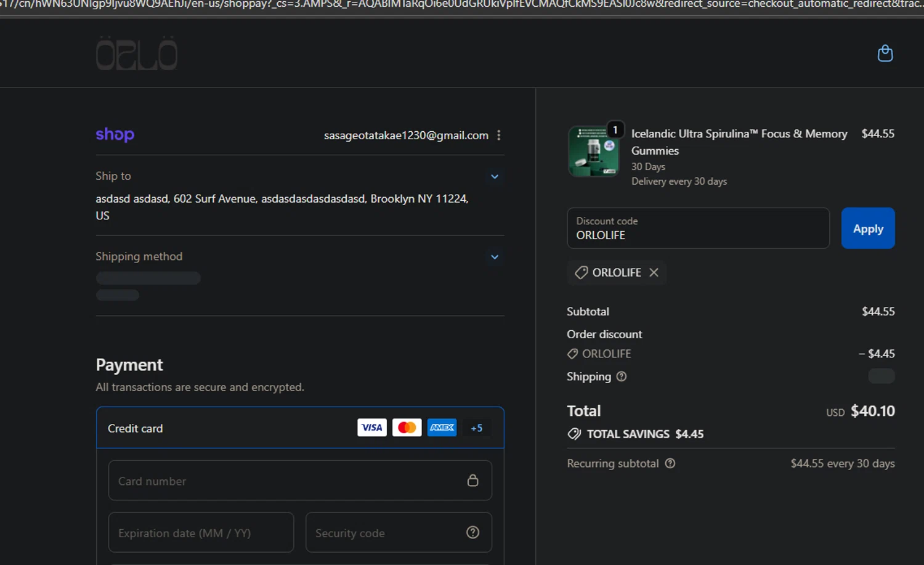Click the $40.10 total amount
Image resolution: width=924 pixels, height=565 pixels.
872,411
